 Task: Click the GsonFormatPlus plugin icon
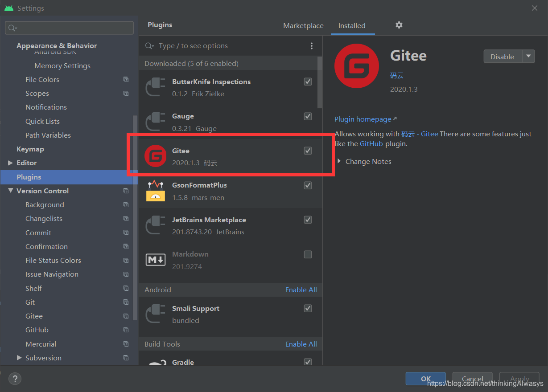(x=156, y=191)
